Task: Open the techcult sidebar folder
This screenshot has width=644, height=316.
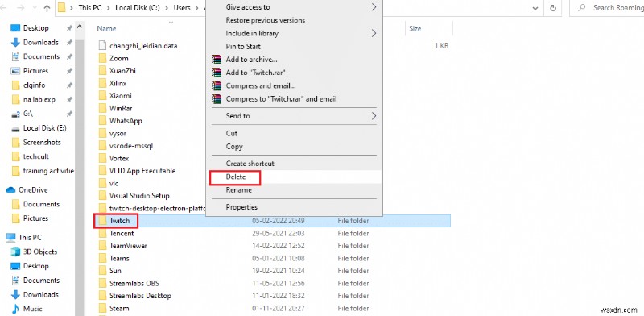Action: (x=35, y=156)
